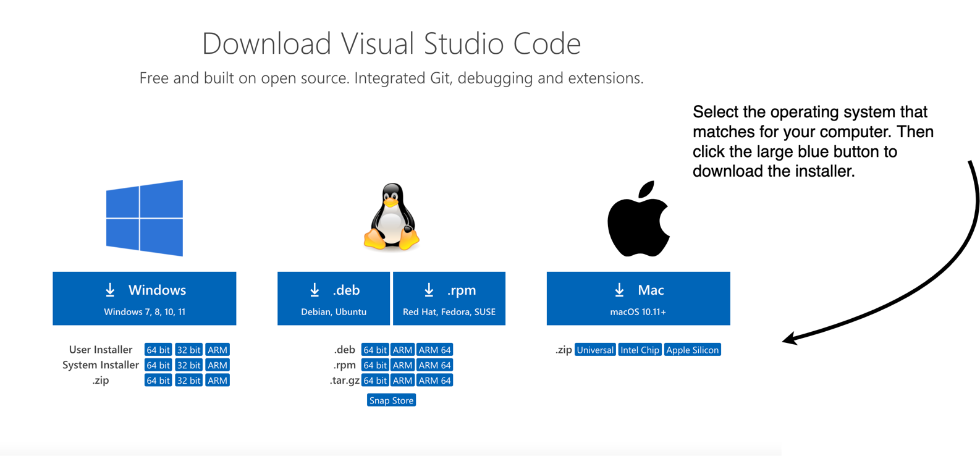Get the Windows .zip 64 bit build
980x456 pixels.
[x=158, y=381]
